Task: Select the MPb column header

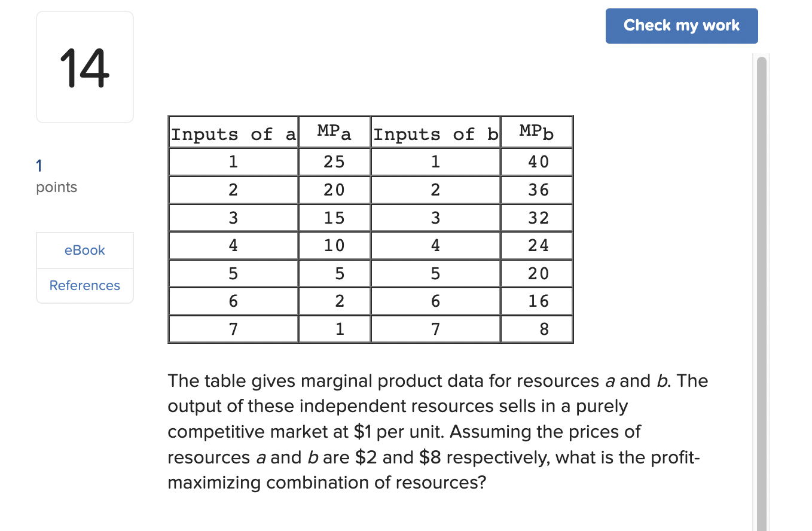Action: click(536, 132)
